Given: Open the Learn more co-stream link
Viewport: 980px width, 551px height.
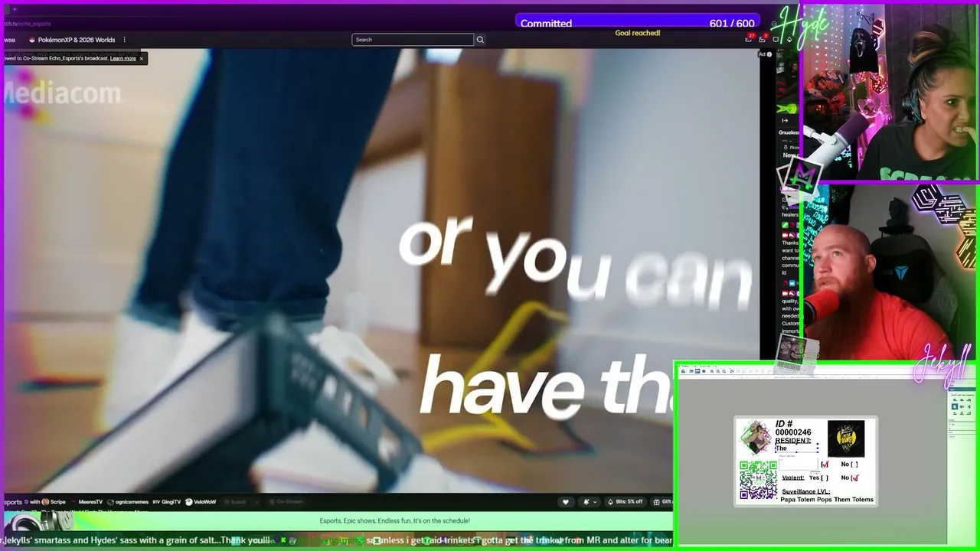Looking at the screenshot, I should coord(122,58).
